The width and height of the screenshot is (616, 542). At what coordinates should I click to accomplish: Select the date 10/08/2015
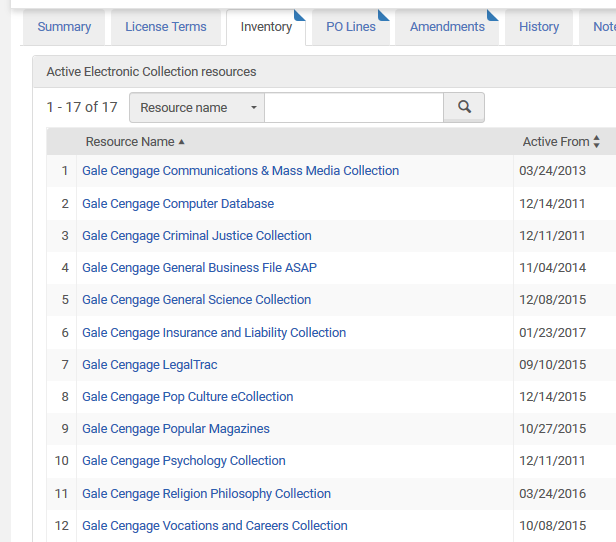pos(552,526)
